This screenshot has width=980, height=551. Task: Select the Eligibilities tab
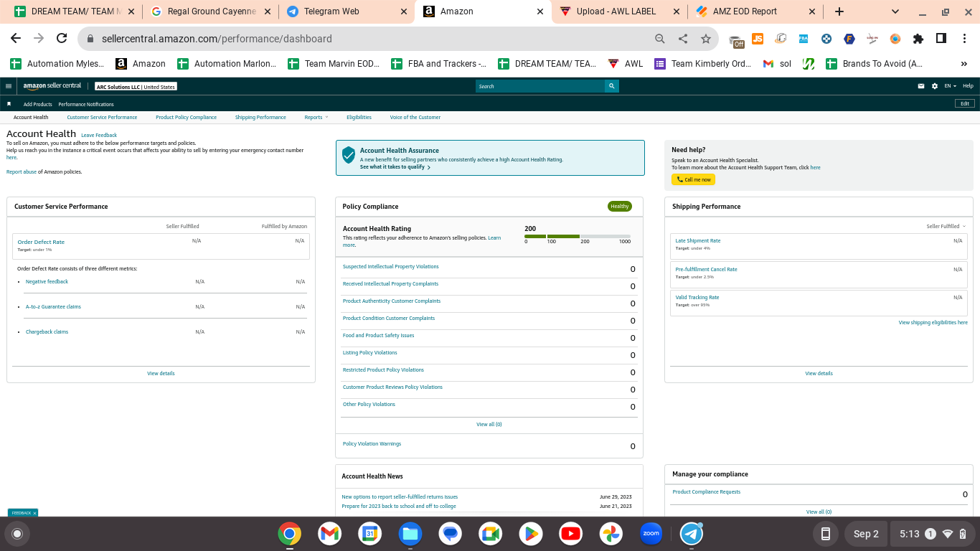pos(359,117)
